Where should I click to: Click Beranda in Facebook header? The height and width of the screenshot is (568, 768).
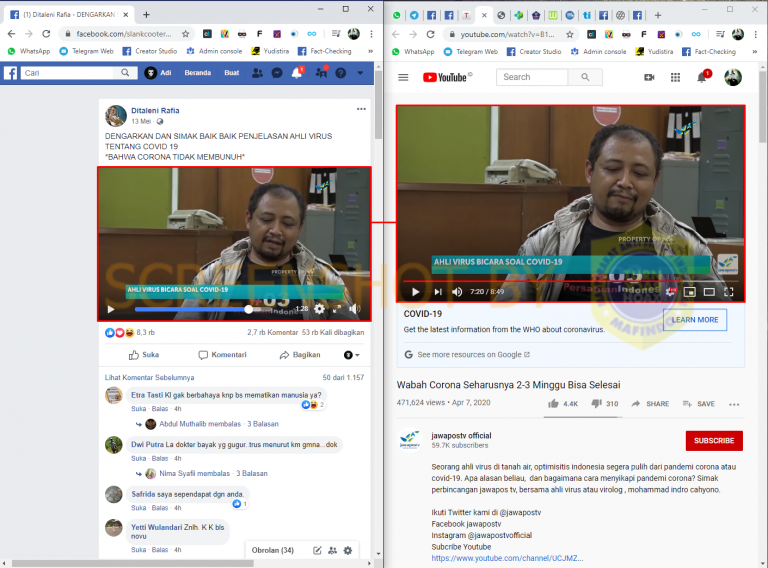tap(197, 72)
